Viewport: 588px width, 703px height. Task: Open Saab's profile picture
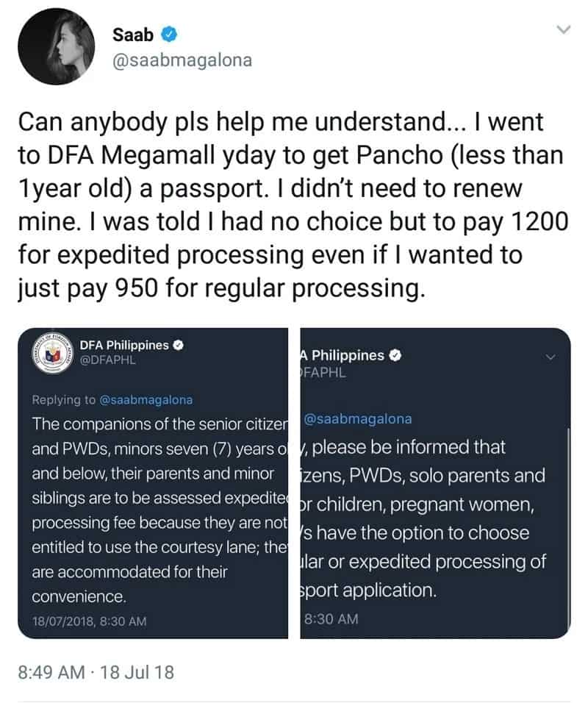(x=57, y=46)
